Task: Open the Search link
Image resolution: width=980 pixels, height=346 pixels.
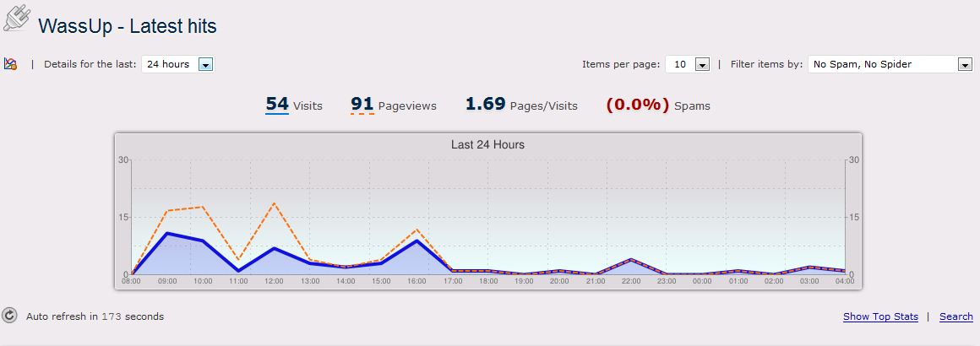Action: [x=956, y=316]
